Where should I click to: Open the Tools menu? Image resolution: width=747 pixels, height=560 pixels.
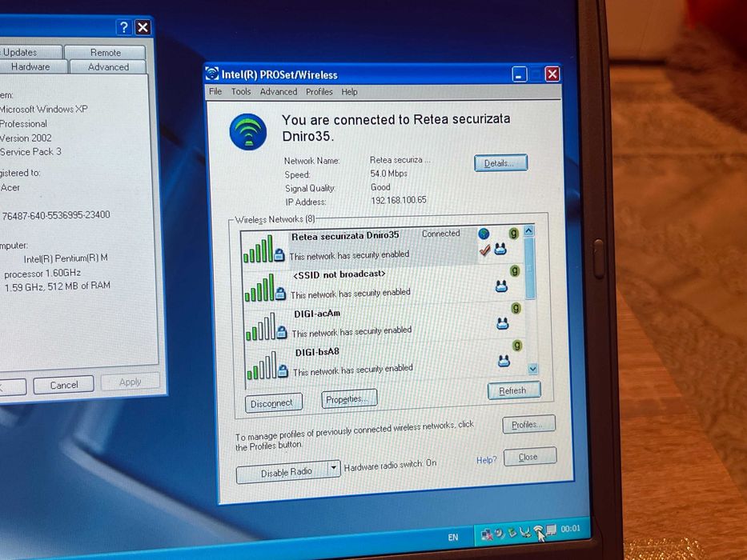click(x=241, y=91)
